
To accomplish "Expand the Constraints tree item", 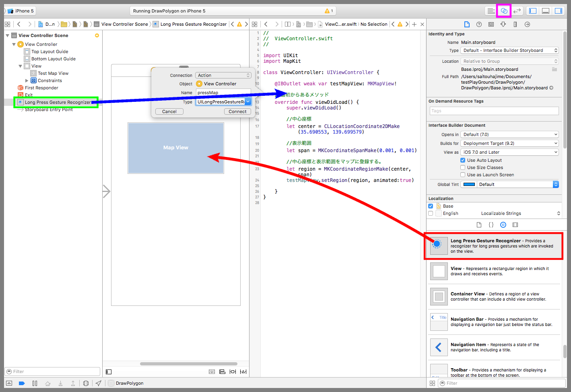I will click(27, 80).
